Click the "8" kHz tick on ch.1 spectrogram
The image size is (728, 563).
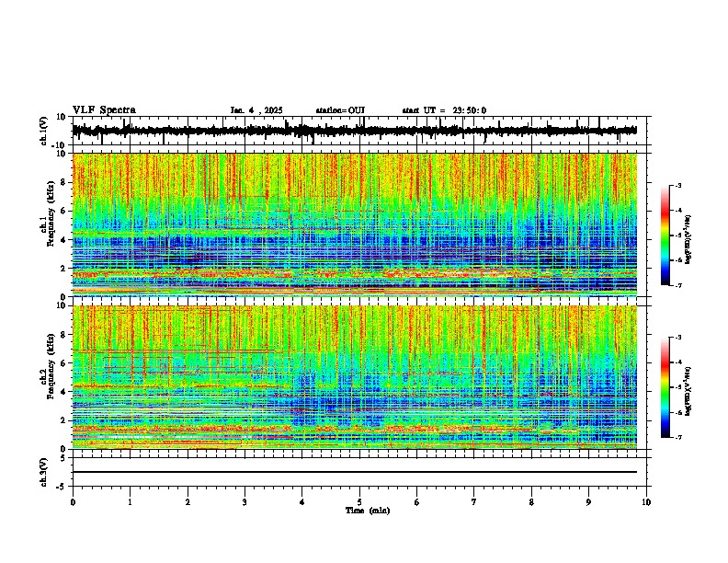tap(64, 182)
